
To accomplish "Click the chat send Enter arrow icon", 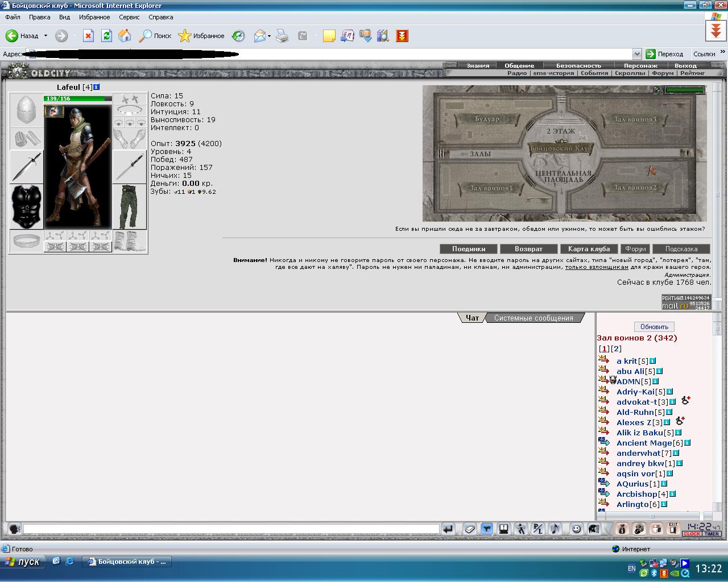I will point(448,529).
